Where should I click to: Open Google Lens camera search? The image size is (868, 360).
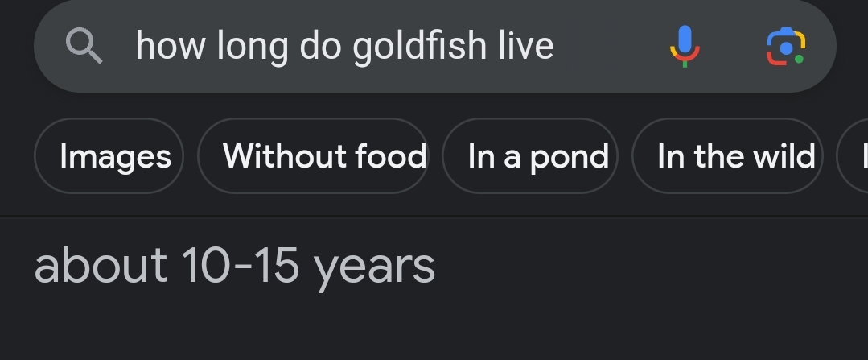pyautogui.click(x=785, y=46)
